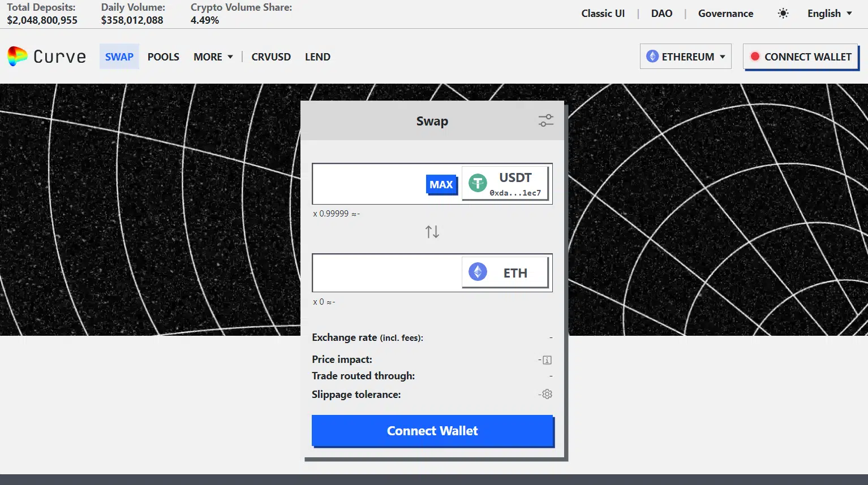Open the Classic UI link
Image resolution: width=868 pixels, height=485 pixels.
pos(603,14)
